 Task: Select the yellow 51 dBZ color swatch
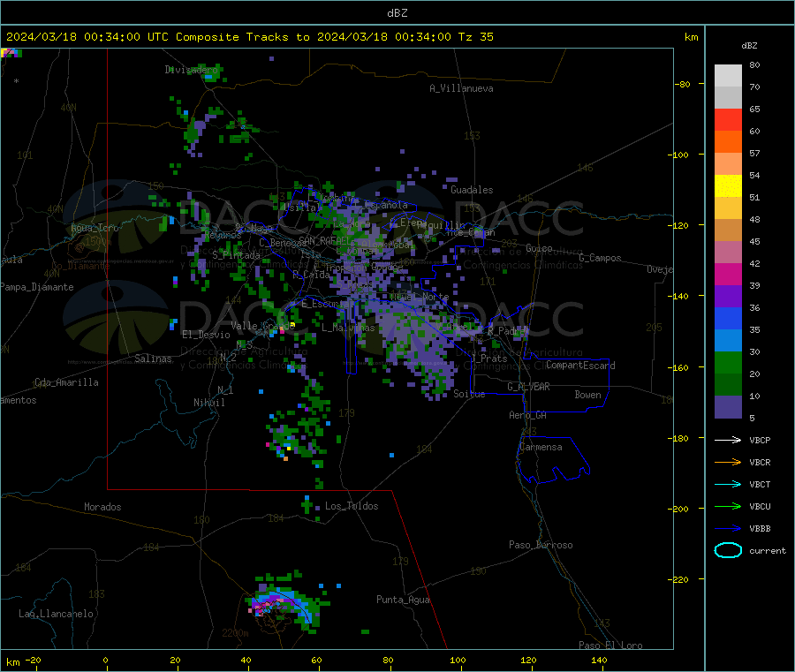tap(728, 186)
